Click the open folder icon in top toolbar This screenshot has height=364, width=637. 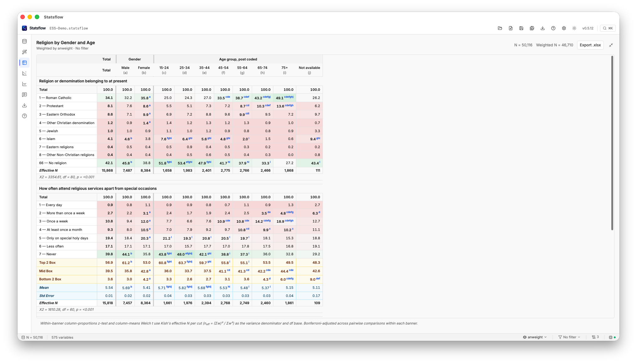coord(500,28)
